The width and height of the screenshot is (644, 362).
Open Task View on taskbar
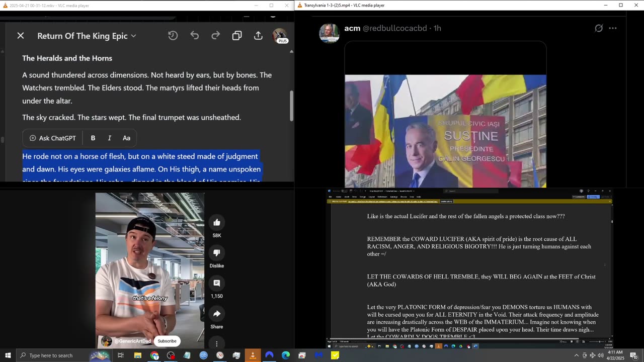point(121,355)
